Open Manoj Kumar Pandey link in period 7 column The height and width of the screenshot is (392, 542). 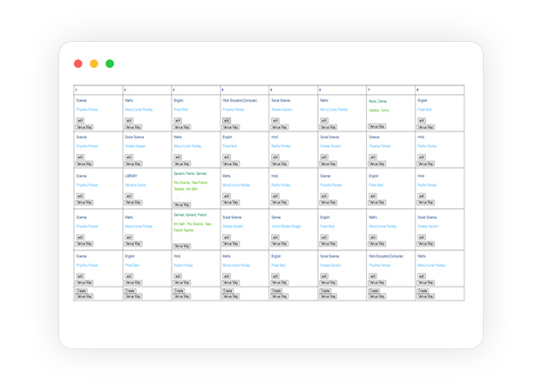tap(383, 226)
